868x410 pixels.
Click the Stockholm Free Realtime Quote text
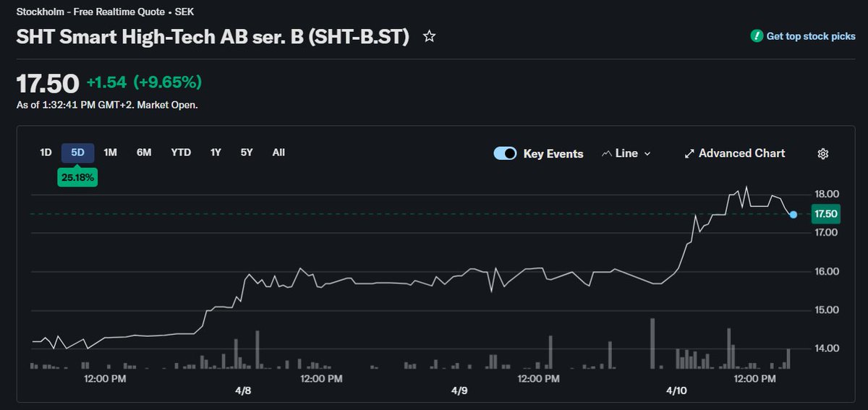(105, 12)
